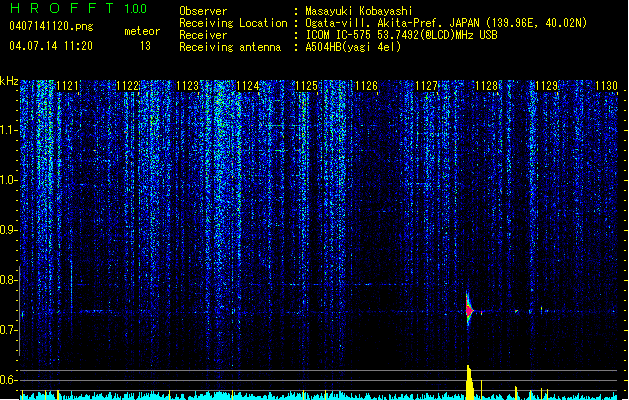Click the bright magenta meteor echo
Viewport: 629px width, 400px height.
pyautogui.click(x=469, y=310)
